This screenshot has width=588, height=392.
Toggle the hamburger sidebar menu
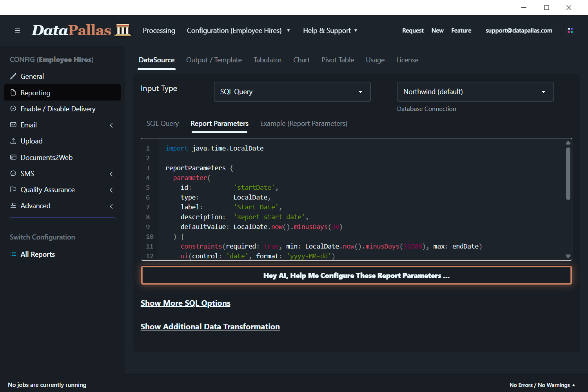click(x=17, y=31)
